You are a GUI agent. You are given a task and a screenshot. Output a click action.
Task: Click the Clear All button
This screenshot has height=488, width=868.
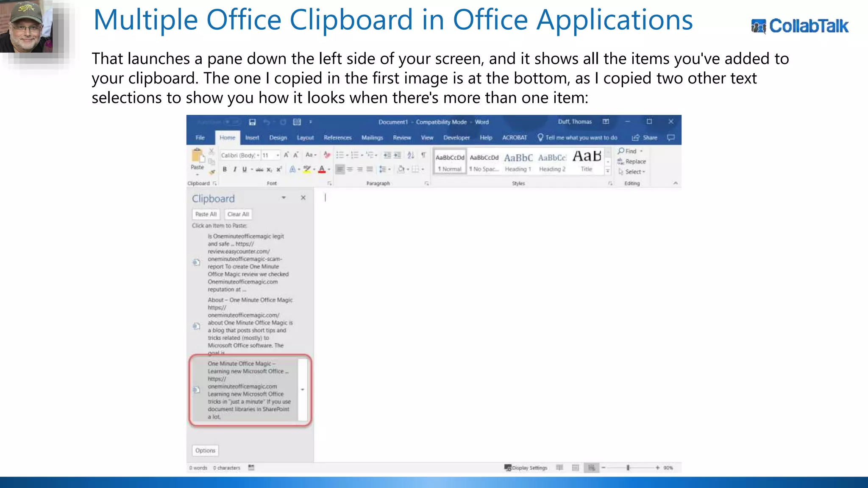click(238, 214)
